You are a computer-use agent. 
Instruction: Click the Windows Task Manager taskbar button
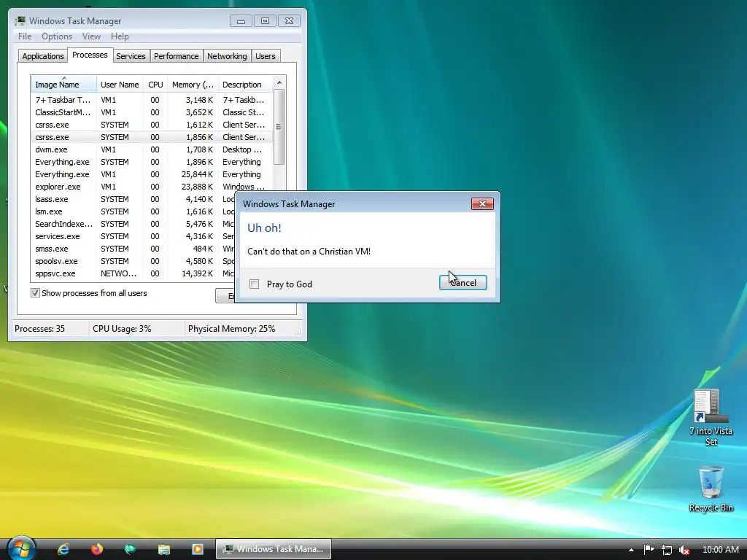click(274, 549)
